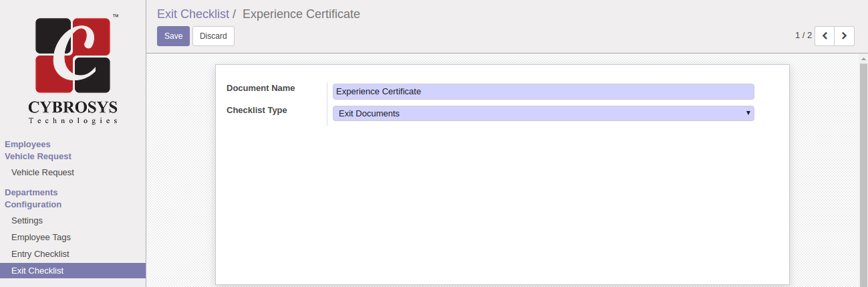The width and height of the screenshot is (868, 287).
Task: Go to previous record arrow
Action: click(825, 36)
